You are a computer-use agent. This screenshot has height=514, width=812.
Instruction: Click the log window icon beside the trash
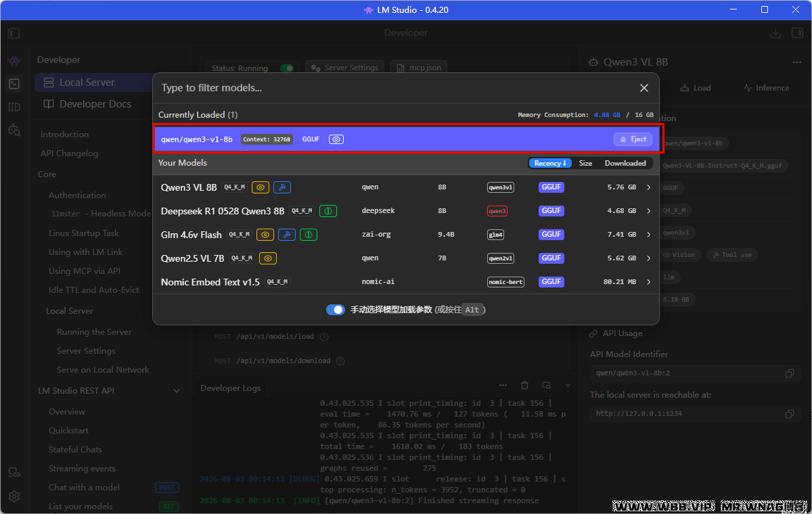[546, 385]
